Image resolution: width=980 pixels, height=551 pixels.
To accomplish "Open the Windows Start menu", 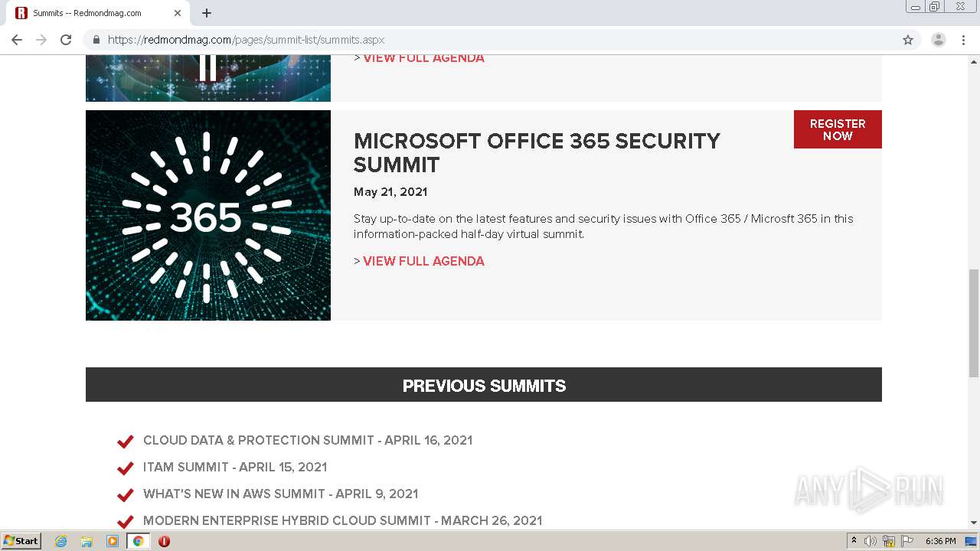I will tap(21, 541).
